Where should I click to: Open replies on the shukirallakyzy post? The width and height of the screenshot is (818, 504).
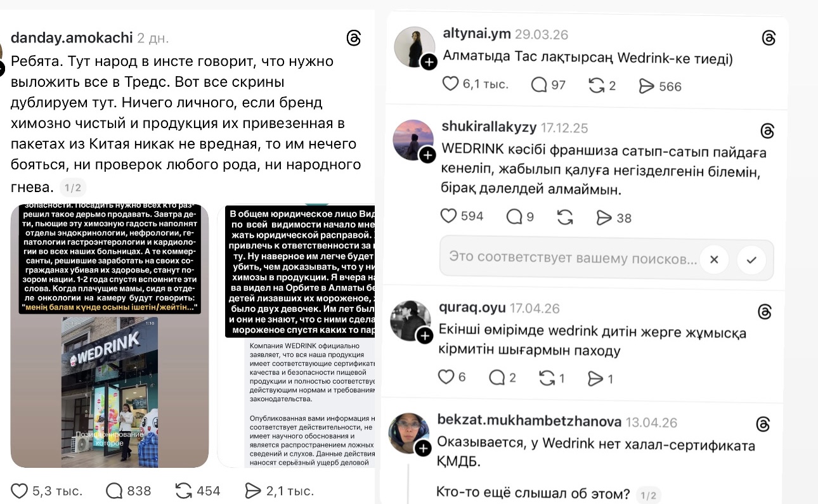(514, 217)
